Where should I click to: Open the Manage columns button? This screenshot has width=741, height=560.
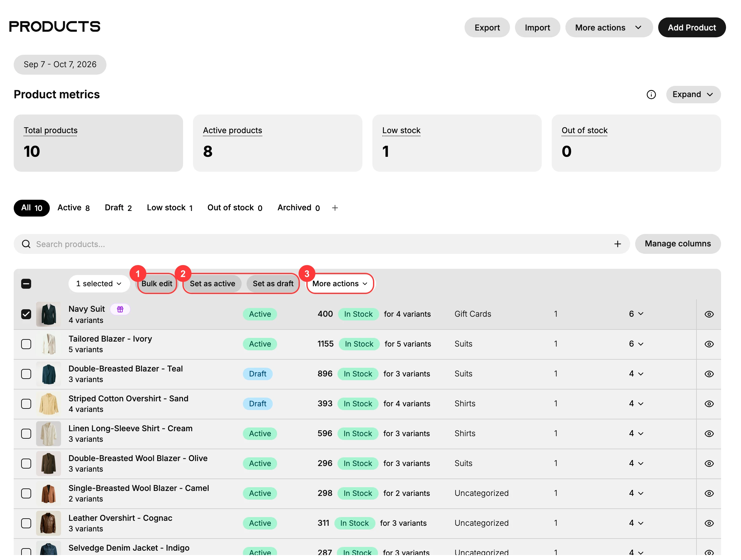pyautogui.click(x=677, y=244)
